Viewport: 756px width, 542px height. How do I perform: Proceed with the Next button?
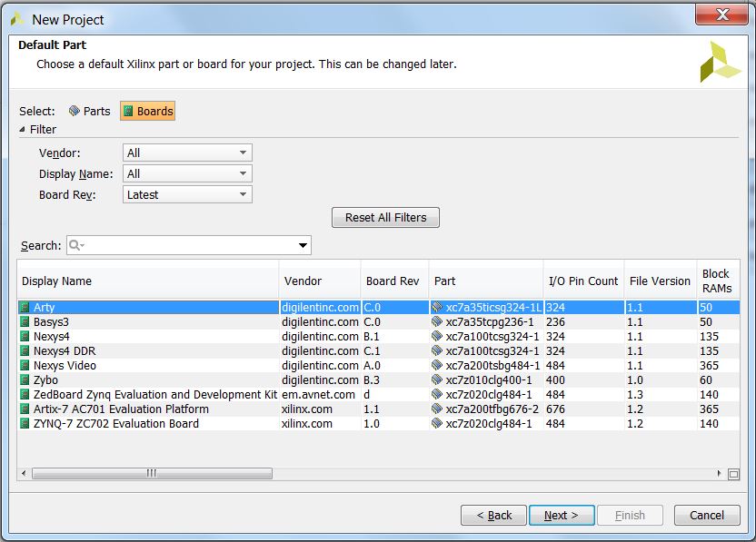(562, 516)
